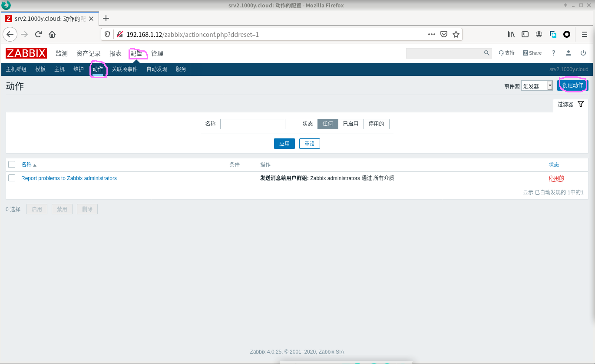Open user profile icon in Zabbix header
Image resolution: width=595 pixels, height=364 pixels.
(x=568, y=53)
